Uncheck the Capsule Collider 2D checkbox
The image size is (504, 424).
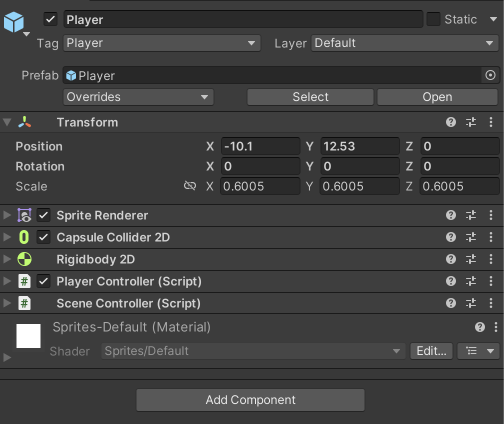pyautogui.click(x=43, y=237)
